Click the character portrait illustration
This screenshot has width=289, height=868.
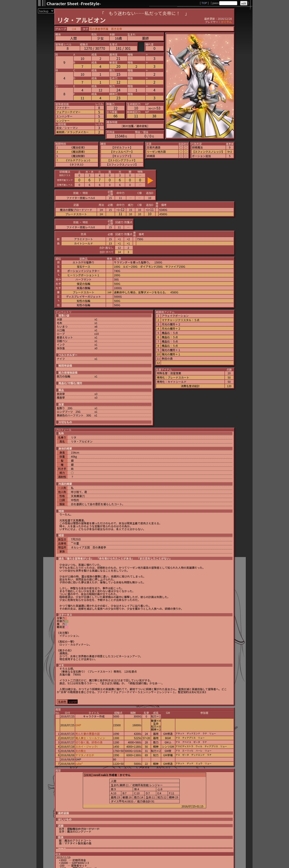point(199,86)
